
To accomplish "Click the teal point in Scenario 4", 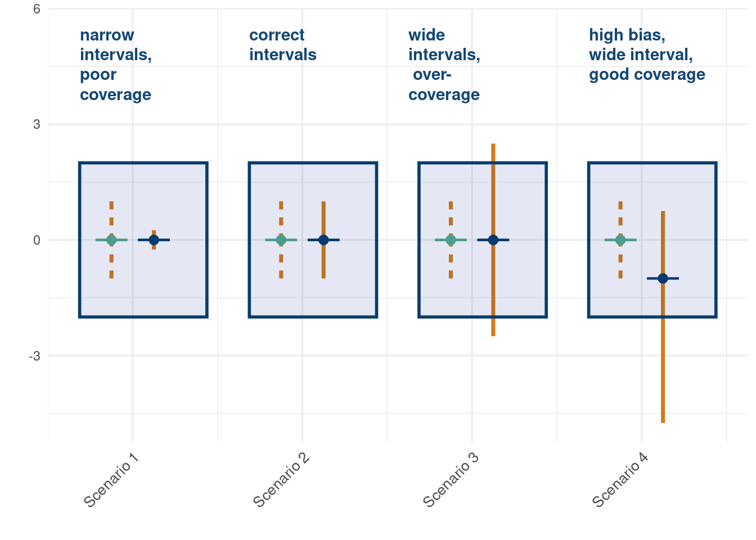I will [620, 240].
